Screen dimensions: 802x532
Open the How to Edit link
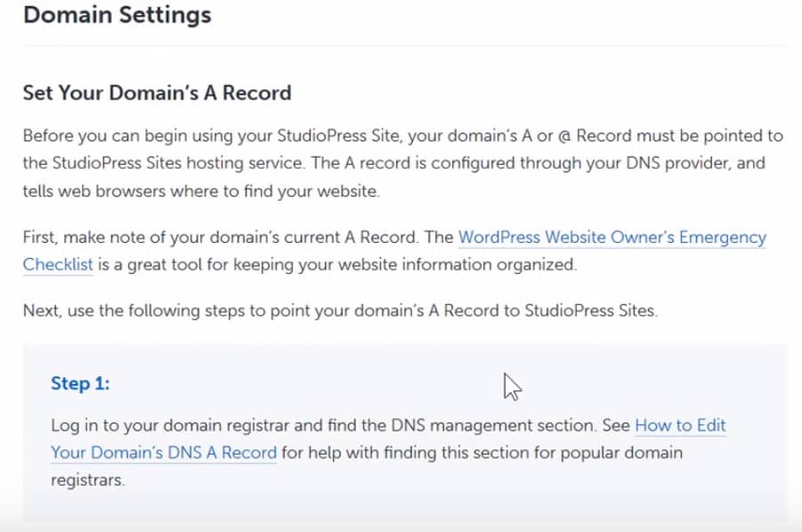tap(680, 425)
